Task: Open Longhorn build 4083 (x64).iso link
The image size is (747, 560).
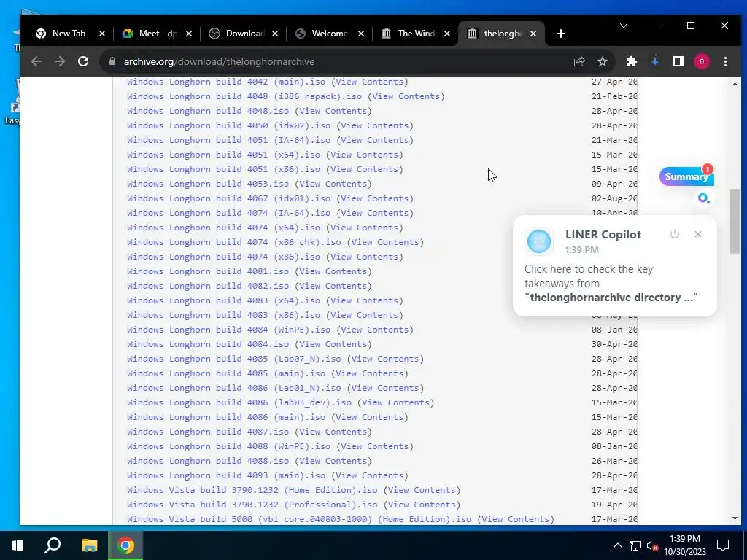Action: (x=223, y=300)
